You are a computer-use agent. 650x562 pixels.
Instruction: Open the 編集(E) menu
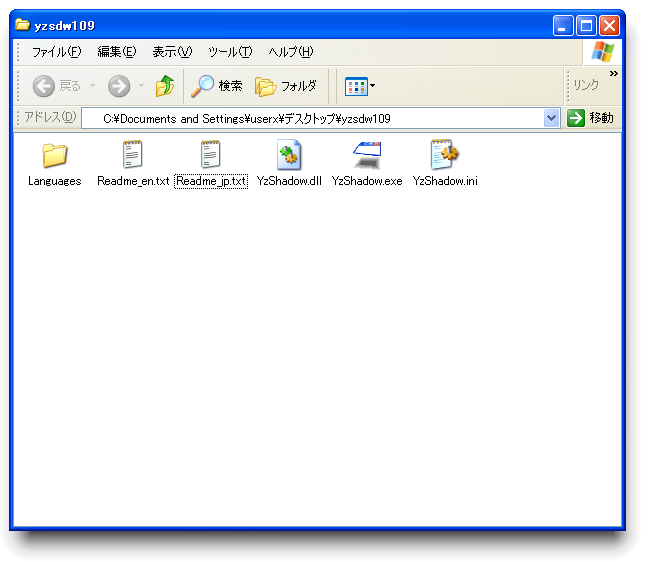116,52
